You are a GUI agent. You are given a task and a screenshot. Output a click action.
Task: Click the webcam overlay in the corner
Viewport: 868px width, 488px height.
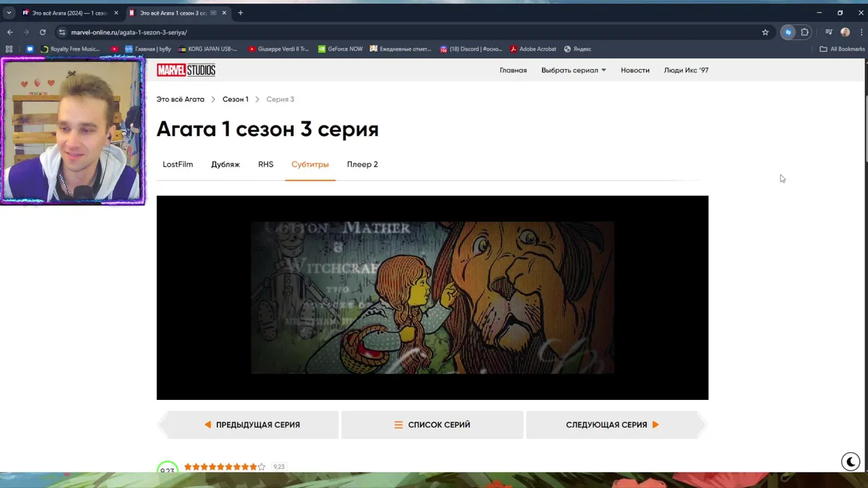point(73,130)
